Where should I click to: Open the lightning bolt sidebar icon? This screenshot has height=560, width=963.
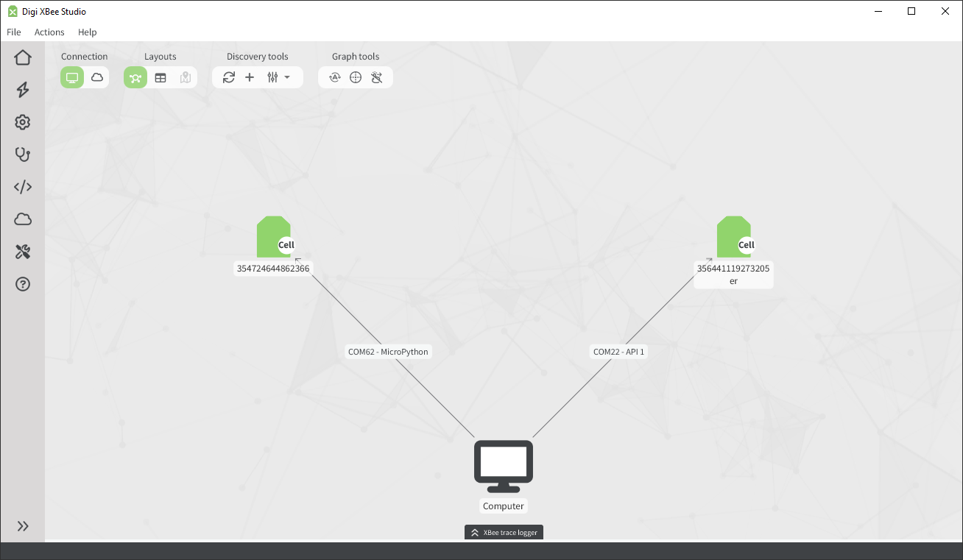pyautogui.click(x=23, y=90)
